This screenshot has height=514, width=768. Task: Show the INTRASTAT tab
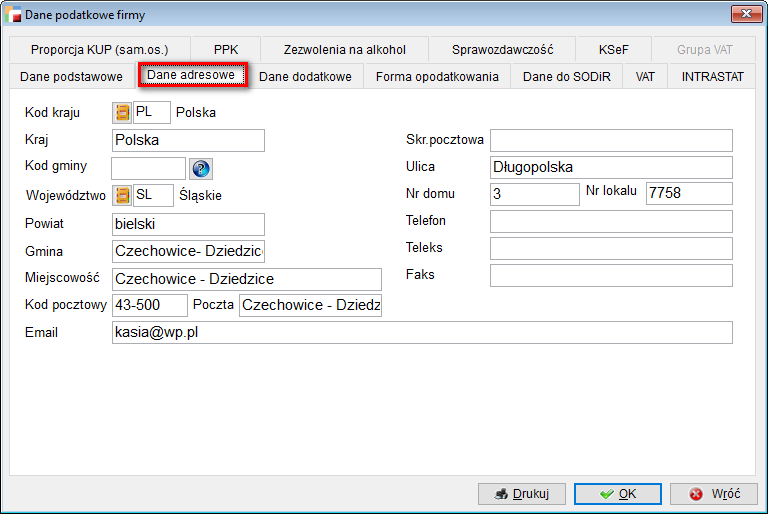(x=713, y=77)
